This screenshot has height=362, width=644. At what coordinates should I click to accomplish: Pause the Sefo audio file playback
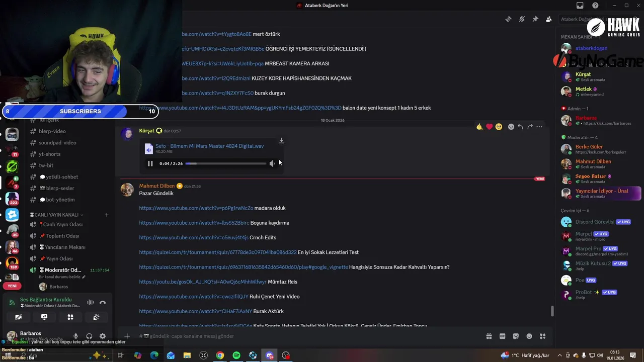[150, 163]
